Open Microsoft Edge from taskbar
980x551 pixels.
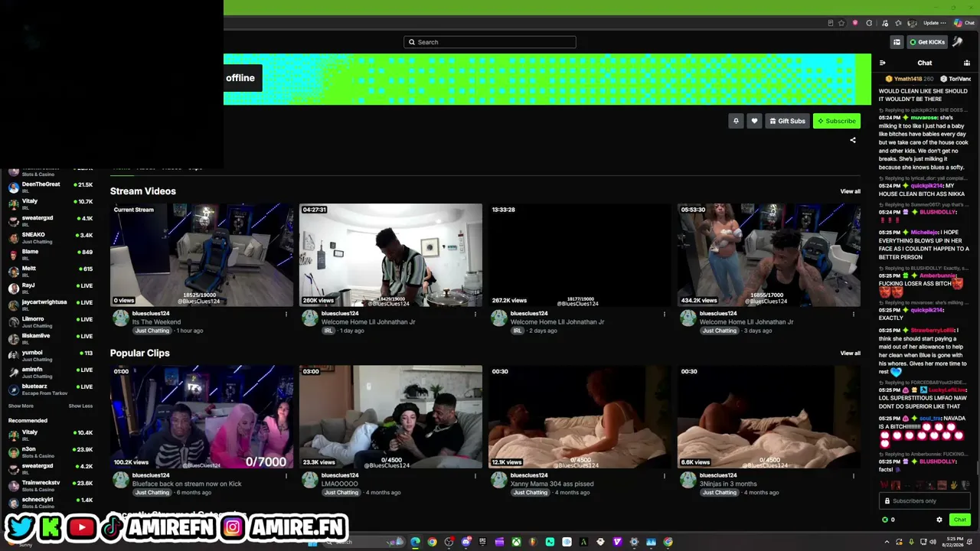(x=415, y=542)
